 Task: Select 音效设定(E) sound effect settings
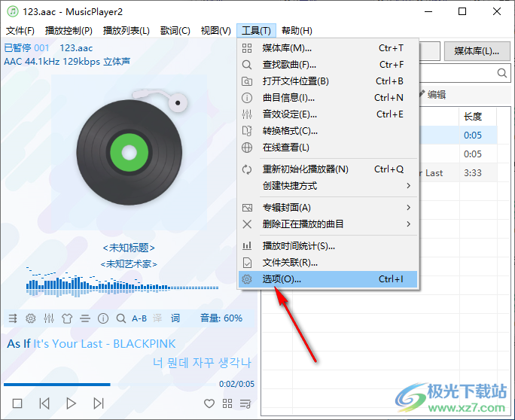328,114
